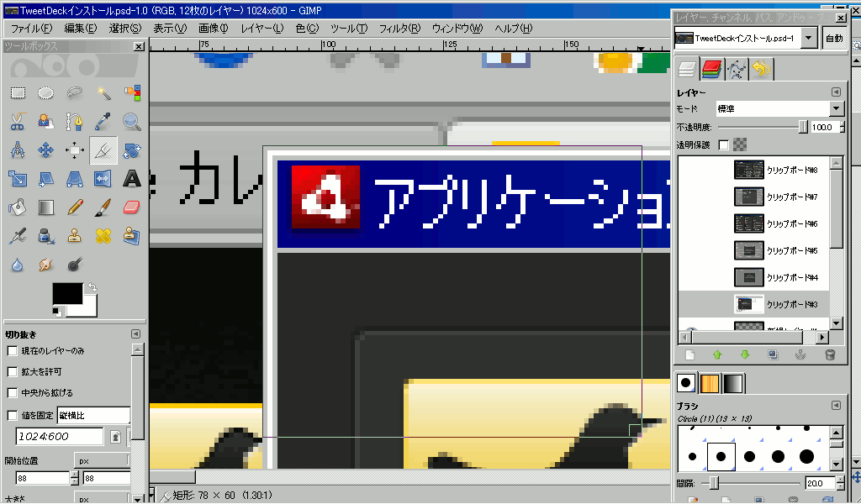Lower the layer with the green down arrow
861x504 pixels.
point(745,354)
